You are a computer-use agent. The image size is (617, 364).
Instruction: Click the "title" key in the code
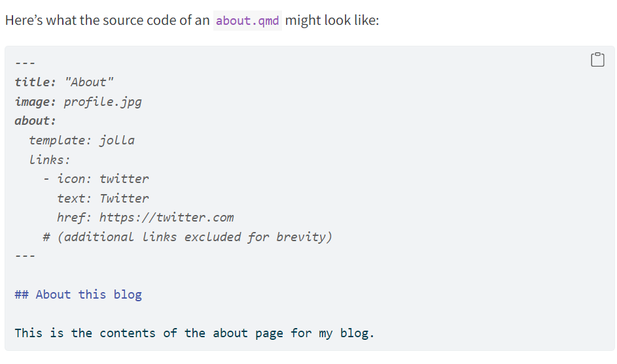(x=33, y=82)
